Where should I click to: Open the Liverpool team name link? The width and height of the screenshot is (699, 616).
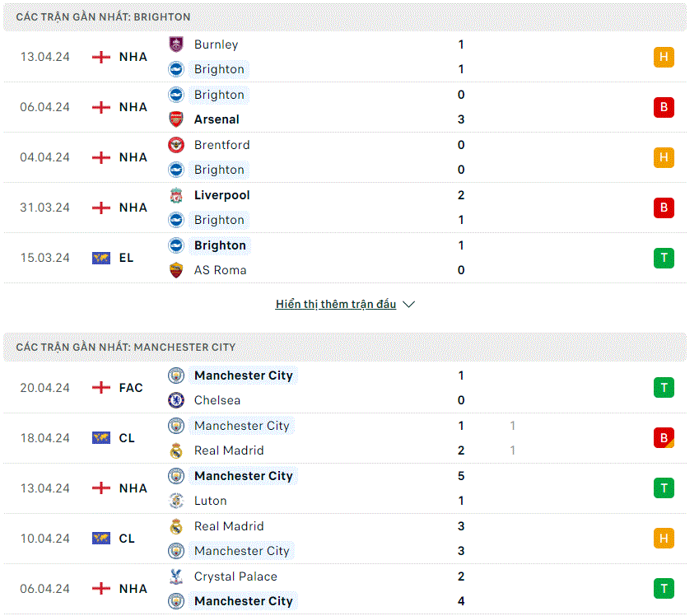221,195
